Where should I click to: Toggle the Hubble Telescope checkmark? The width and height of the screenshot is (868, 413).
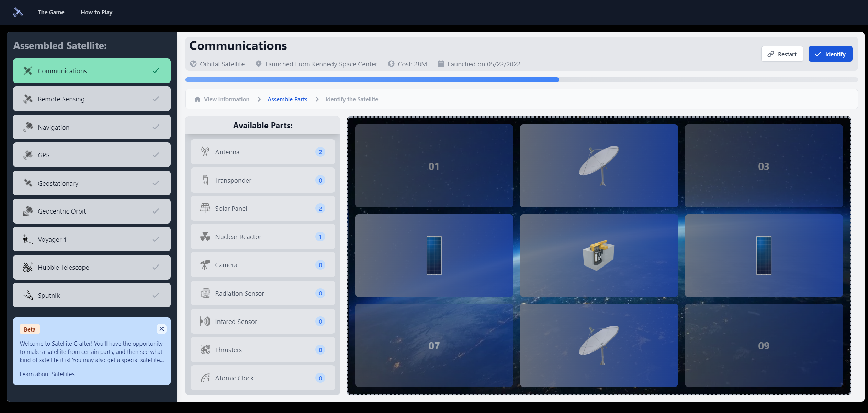(156, 267)
